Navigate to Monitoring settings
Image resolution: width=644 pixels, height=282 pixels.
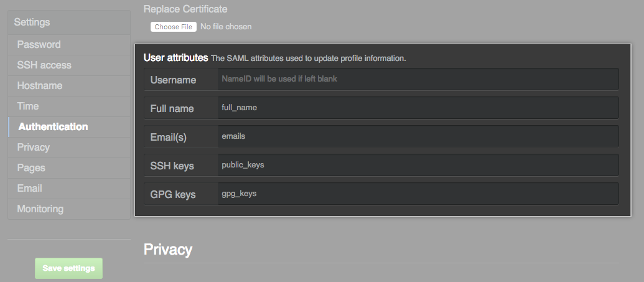[x=40, y=209]
